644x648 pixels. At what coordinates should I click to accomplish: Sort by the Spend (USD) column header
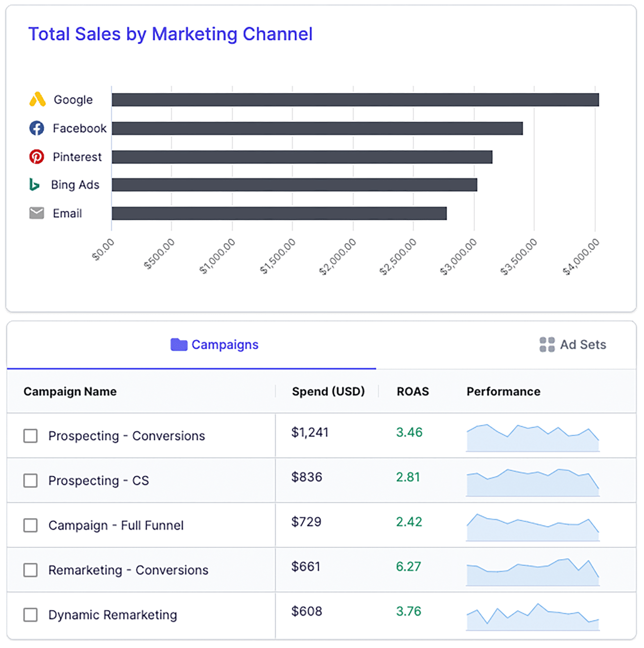tap(328, 392)
